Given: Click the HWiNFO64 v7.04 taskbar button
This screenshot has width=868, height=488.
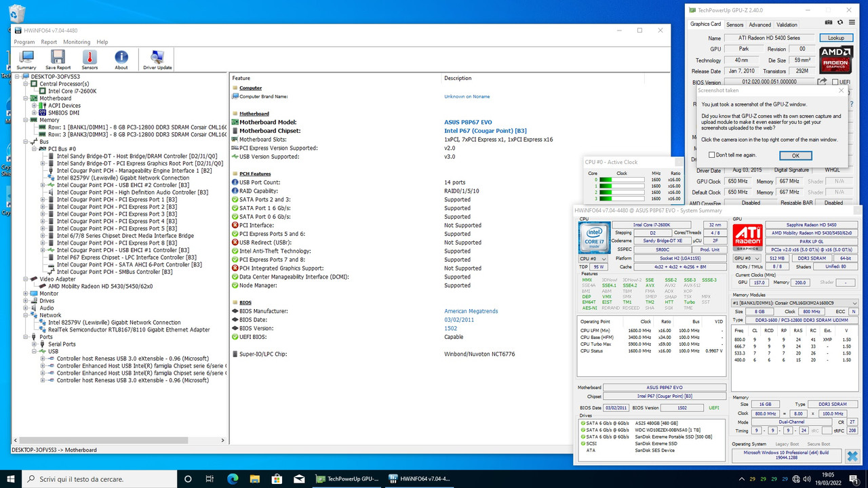Looking at the screenshot, I should pos(419,479).
